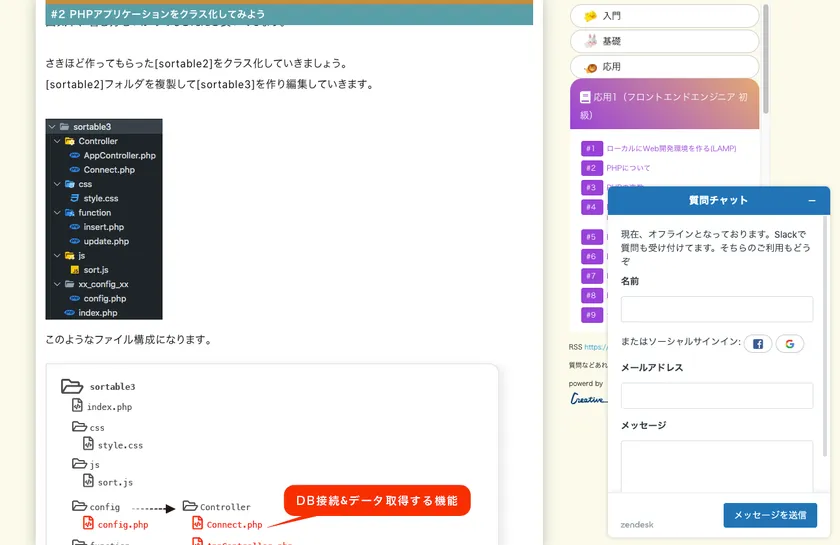Click the 名前 input field
Image resolution: width=840 pixels, height=545 pixels.
pos(716,309)
